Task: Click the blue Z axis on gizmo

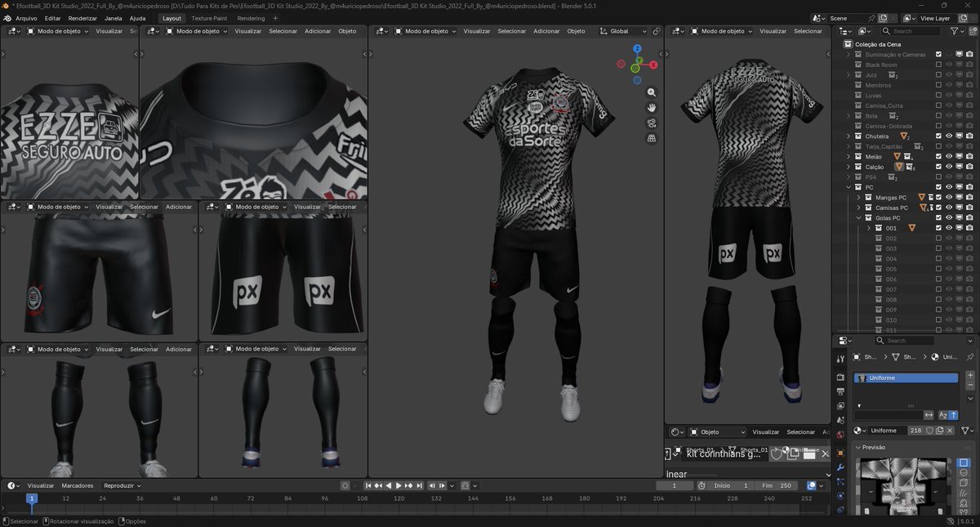Action: click(637, 49)
